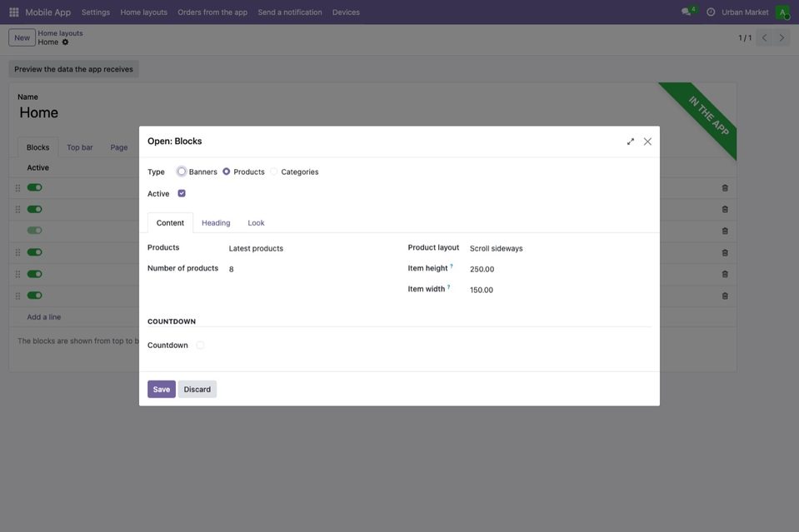Open the Home layouts breadcrumb link

click(60, 33)
